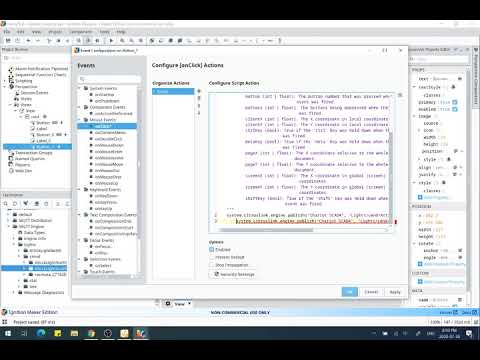This screenshot has height=360, width=480.
Task: Collapse the Mouse Events group
Action: coord(80,120)
